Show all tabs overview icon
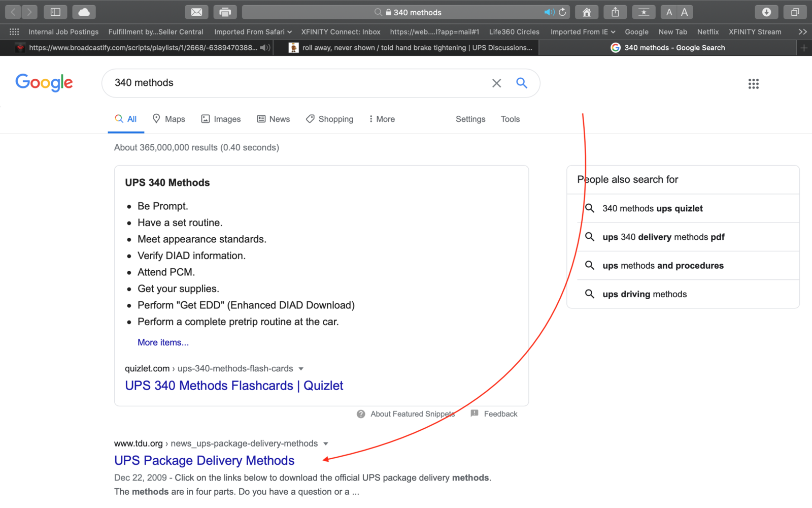This screenshot has width=812, height=508. point(795,12)
